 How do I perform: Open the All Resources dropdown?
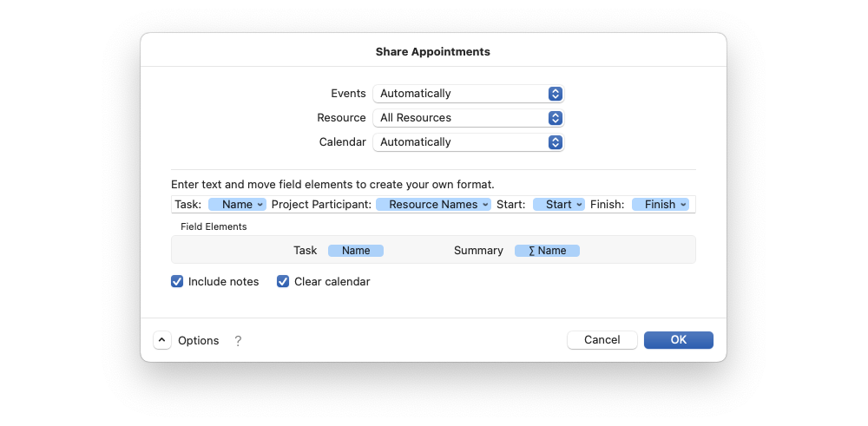pos(469,118)
